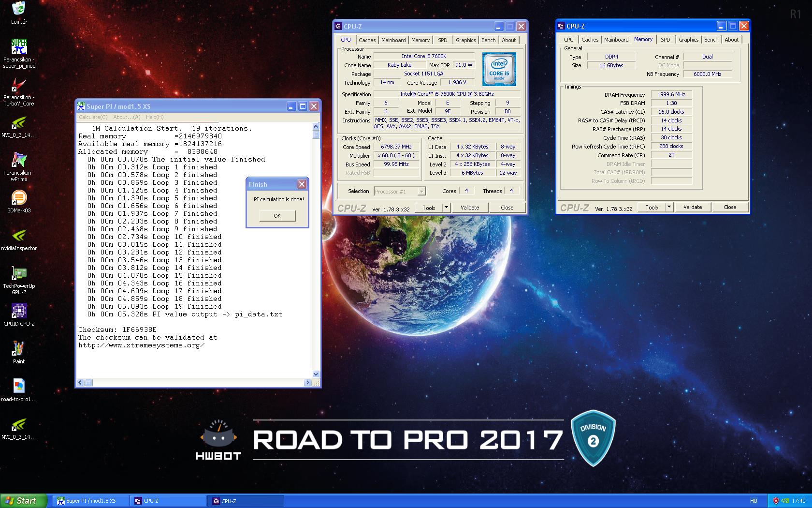Image resolution: width=812 pixels, height=508 pixels.
Task: Select Caches tab in Memory window
Action: point(590,40)
